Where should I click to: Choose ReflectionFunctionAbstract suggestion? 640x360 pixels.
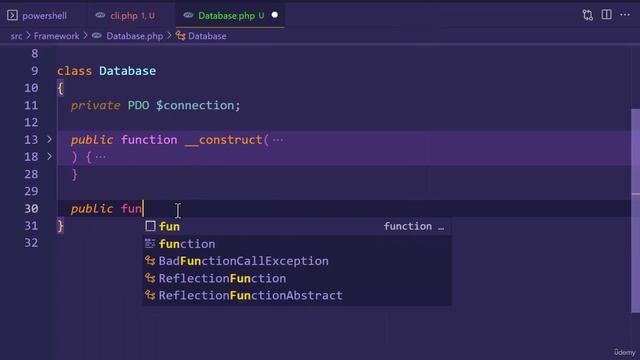point(297,295)
